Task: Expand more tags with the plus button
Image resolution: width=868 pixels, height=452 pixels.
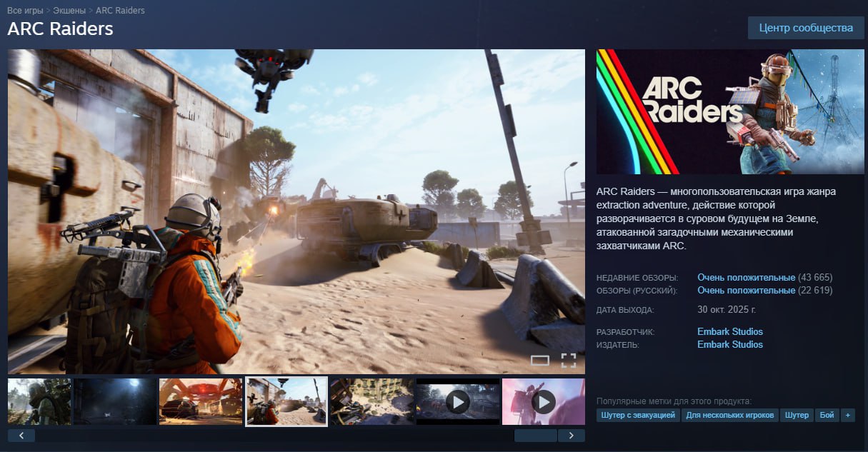Action: pyautogui.click(x=847, y=415)
